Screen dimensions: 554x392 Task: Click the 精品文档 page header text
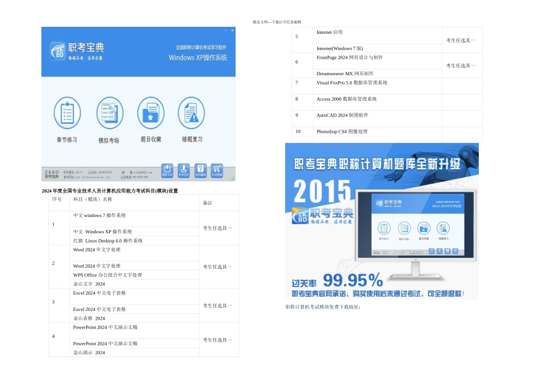click(x=277, y=22)
